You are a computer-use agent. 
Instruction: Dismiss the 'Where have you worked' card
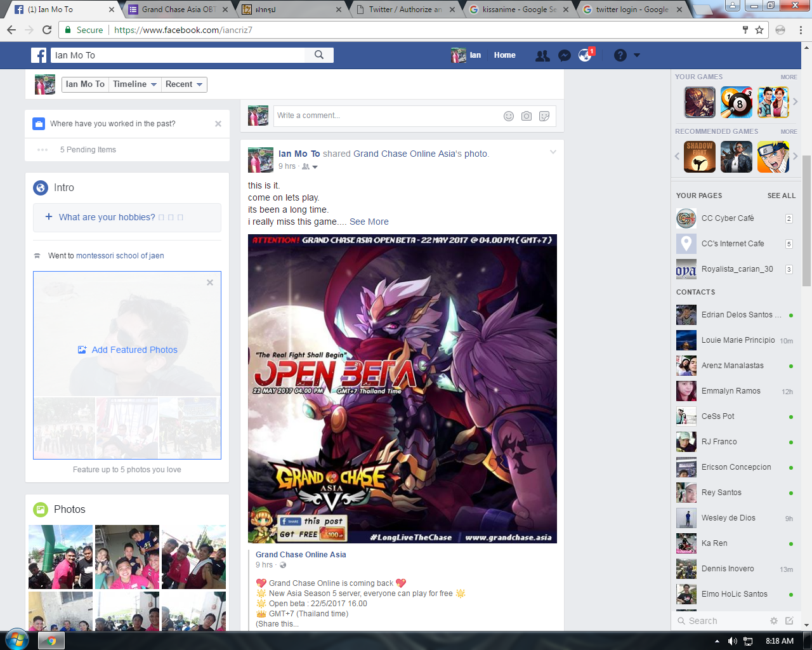(218, 124)
